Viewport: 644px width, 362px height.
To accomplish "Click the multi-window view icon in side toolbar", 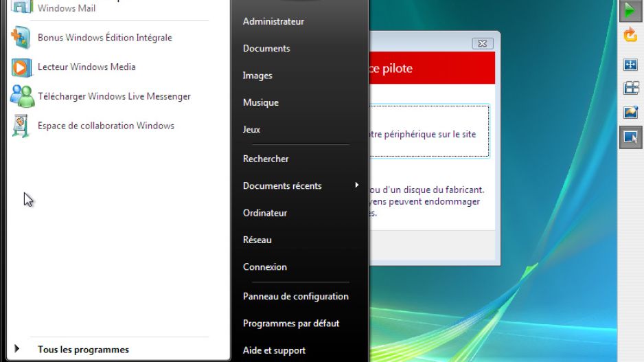I will point(631,88).
